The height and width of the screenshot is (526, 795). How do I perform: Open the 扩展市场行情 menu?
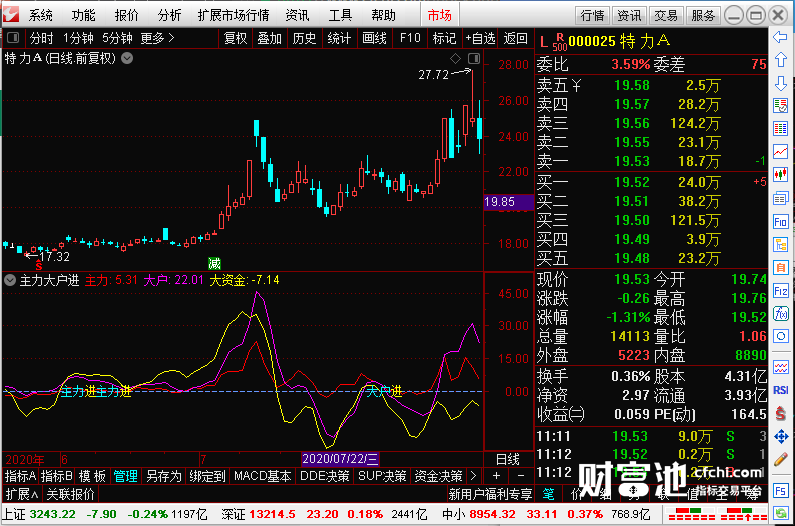[233, 15]
